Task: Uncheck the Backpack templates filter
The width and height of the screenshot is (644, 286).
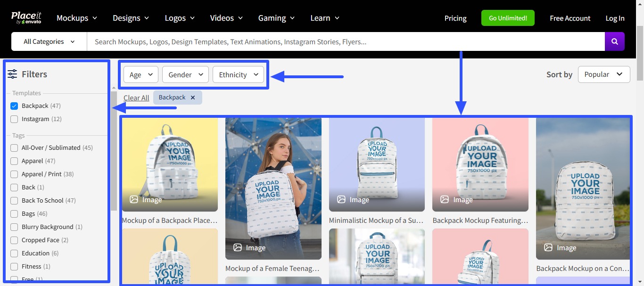Action: 14,106
